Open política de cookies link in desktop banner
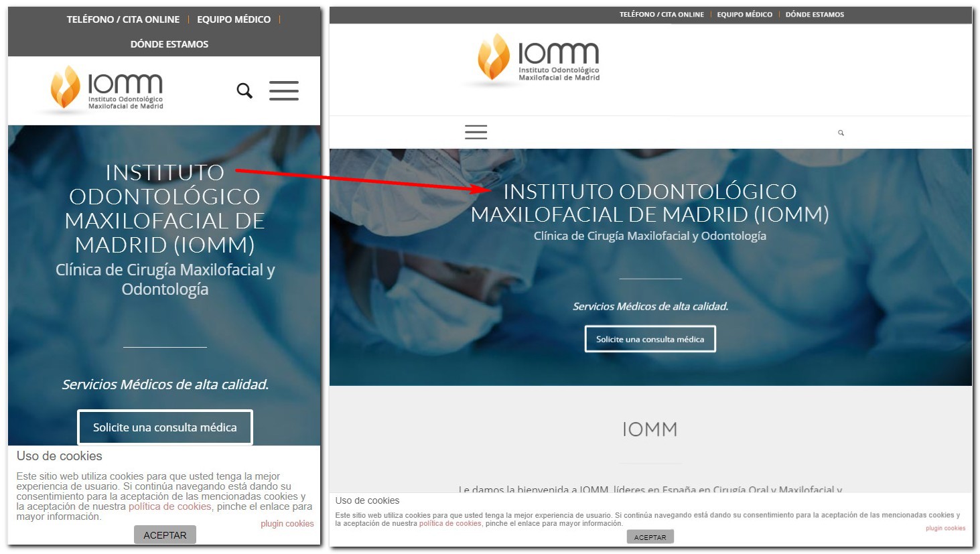Image resolution: width=980 pixels, height=554 pixels. [450, 523]
